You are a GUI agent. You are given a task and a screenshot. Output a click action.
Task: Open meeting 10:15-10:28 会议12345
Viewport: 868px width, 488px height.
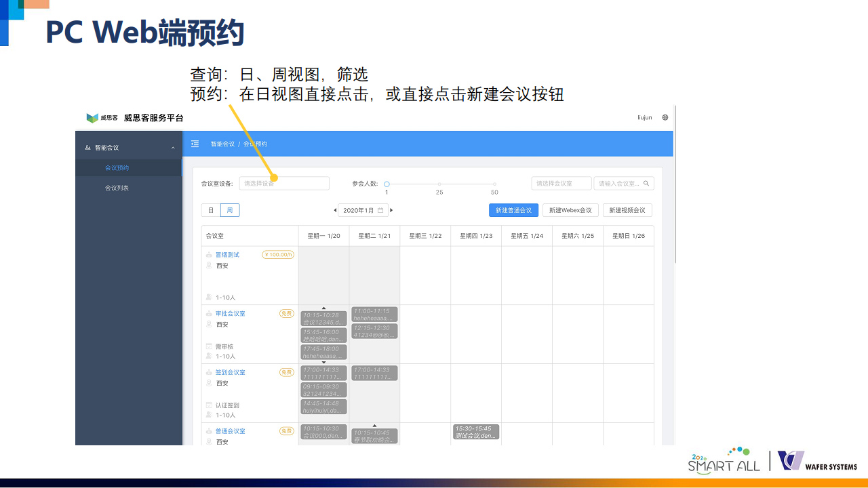[323, 319]
